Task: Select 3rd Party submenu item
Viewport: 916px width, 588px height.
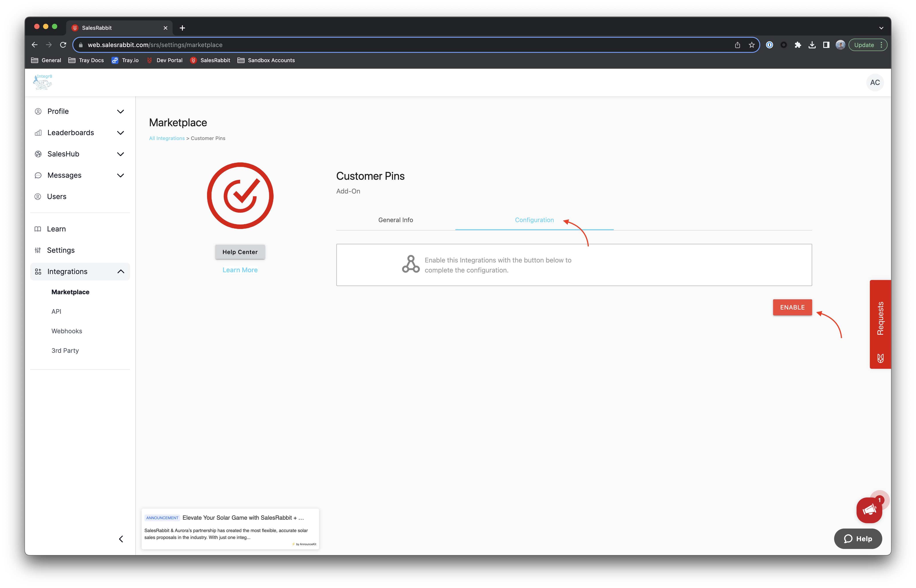Action: click(x=65, y=351)
